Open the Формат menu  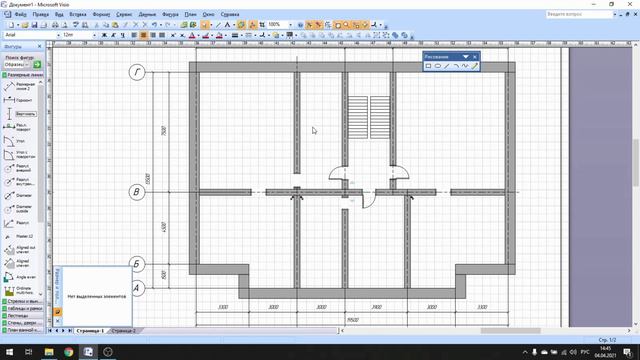click(x=101, y=14)
